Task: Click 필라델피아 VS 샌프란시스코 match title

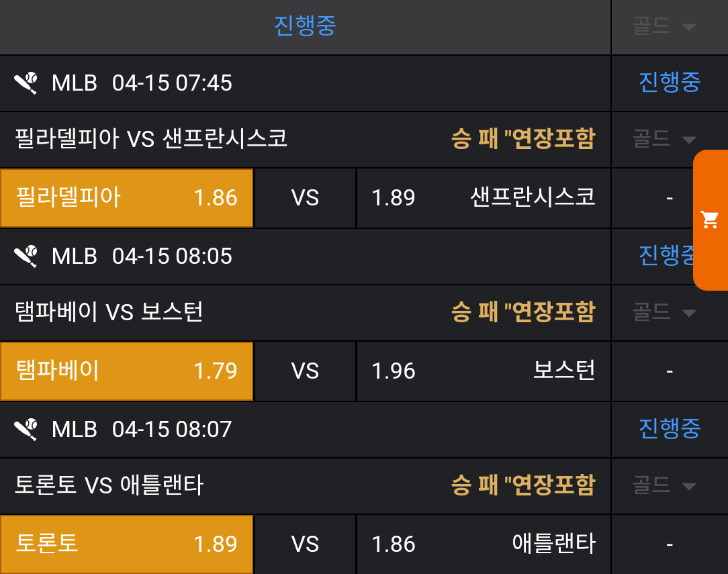Action: [x=151, y=140]
